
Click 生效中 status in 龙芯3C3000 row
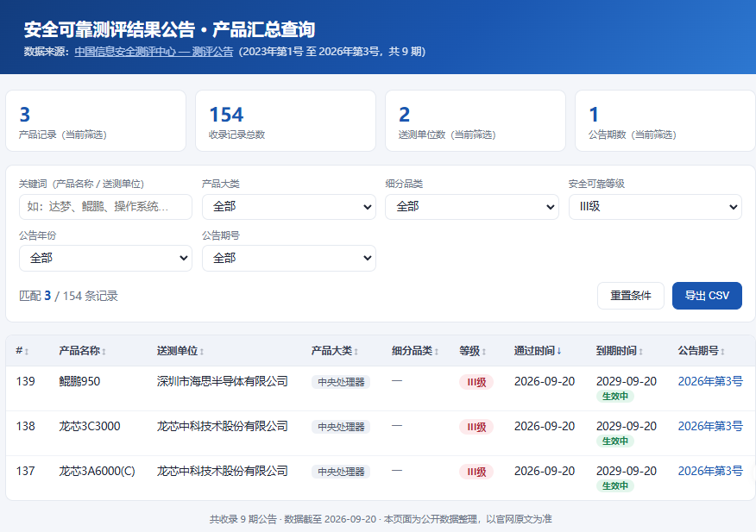click(x=615, y=441)
